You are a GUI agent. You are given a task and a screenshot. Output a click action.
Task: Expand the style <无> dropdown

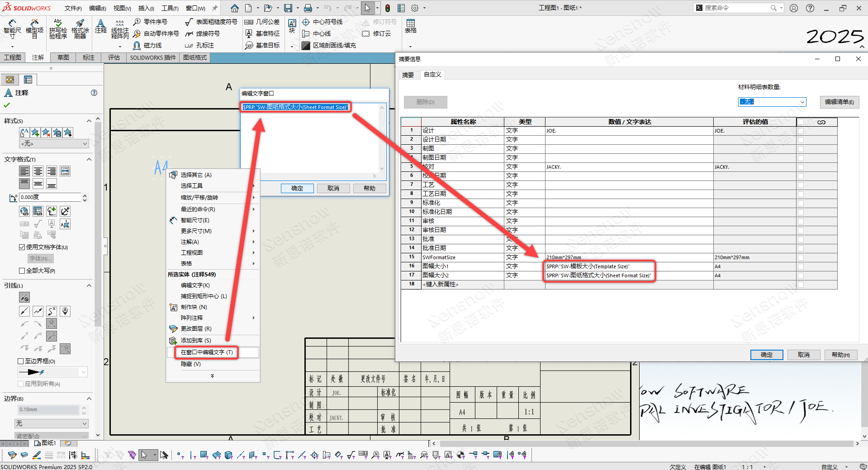pos(53,143)
